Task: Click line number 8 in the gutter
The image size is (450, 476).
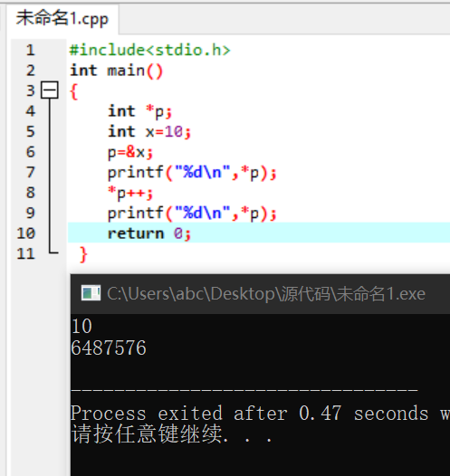Action: (31, 193)
